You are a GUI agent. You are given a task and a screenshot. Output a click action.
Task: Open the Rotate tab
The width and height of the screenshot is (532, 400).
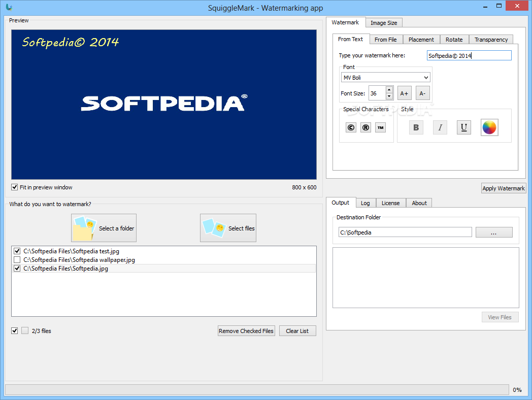tap(454, 40)
